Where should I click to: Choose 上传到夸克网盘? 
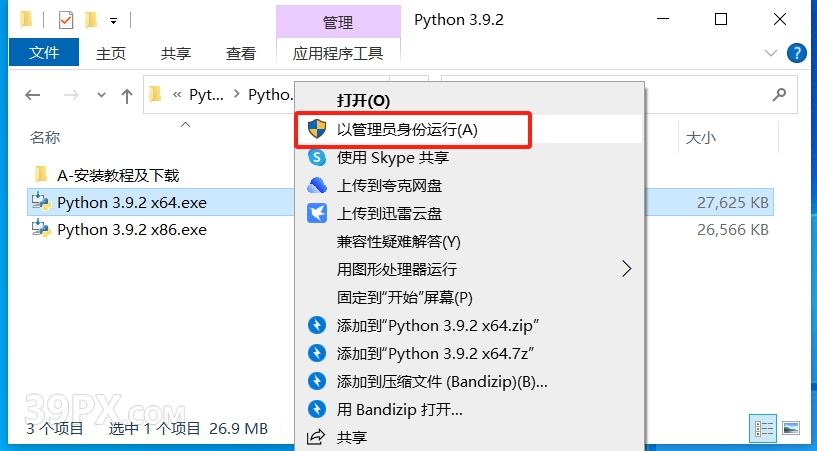click(469, 185)
